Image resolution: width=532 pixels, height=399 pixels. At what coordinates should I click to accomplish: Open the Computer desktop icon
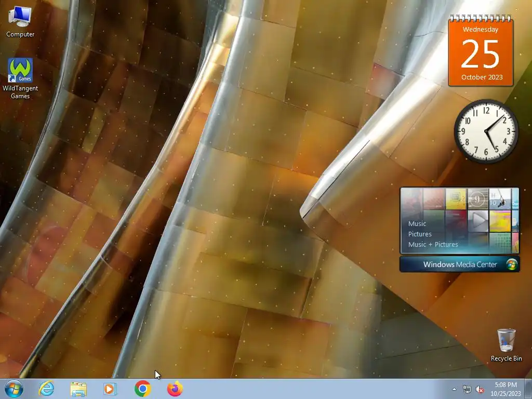coord(20,22)
